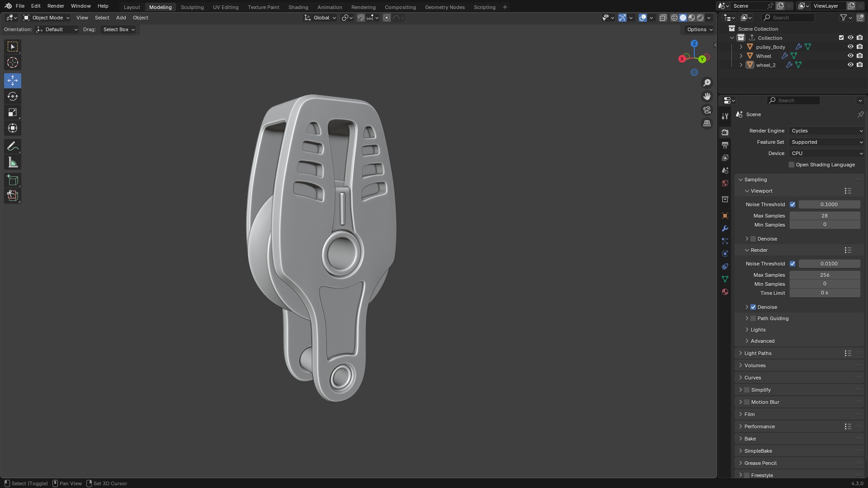Select the Measure tool
Screen dimensions: 868x488
pyautogui.click(x=13, y=162)
